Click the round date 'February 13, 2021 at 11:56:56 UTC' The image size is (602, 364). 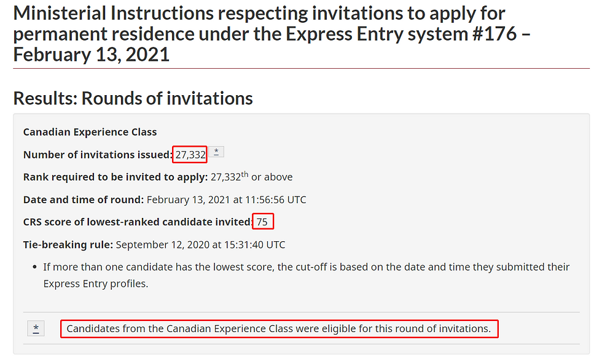pyautogui.click(x=226, y=199)
